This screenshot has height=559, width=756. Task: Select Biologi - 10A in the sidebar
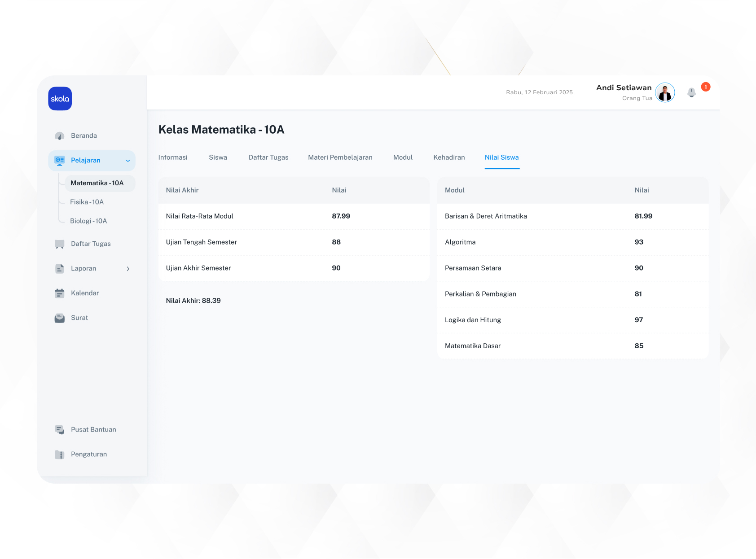click(x=88, y=221)
